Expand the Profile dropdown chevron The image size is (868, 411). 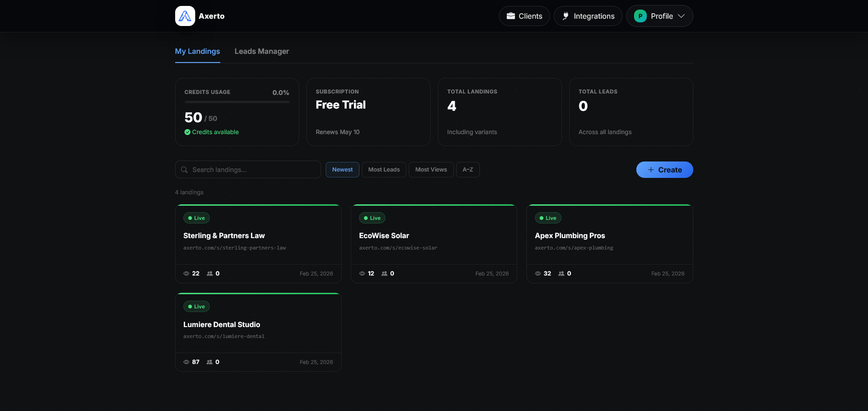(681, 16)
